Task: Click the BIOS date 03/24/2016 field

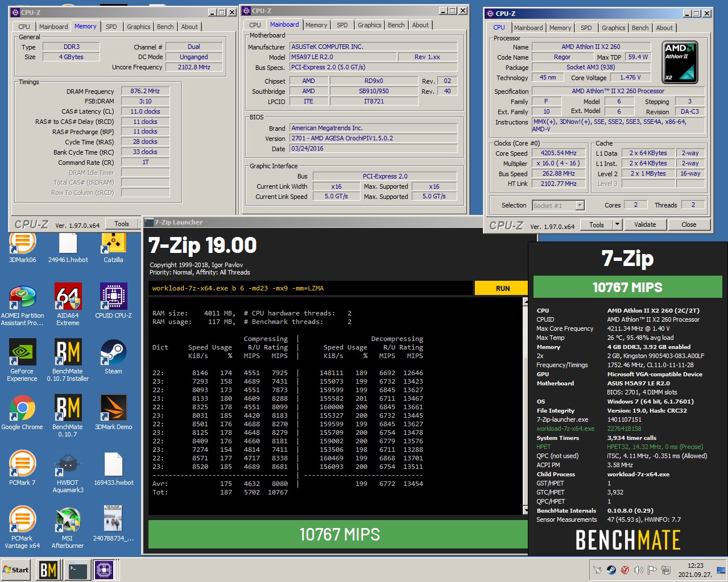Action: click(x=374, y=148)
